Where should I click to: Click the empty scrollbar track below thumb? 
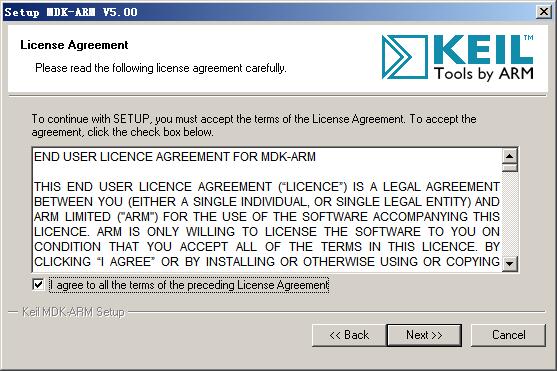pos(510,214)
